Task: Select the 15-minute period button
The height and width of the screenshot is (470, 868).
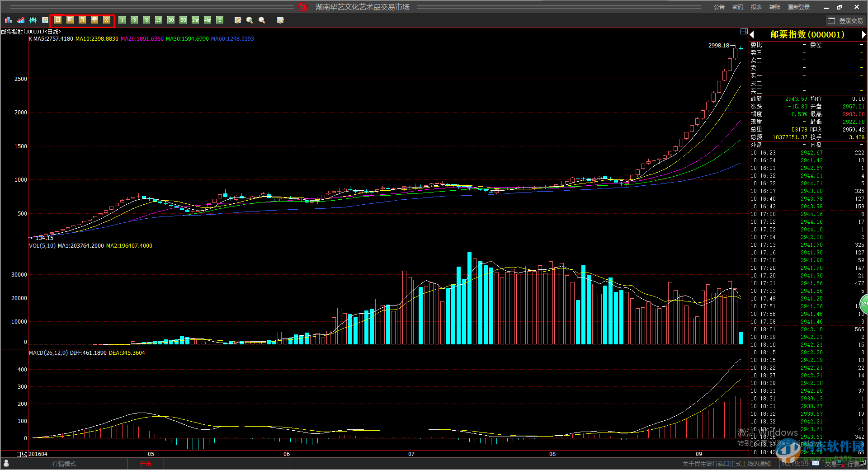Action: coord(159,20)
